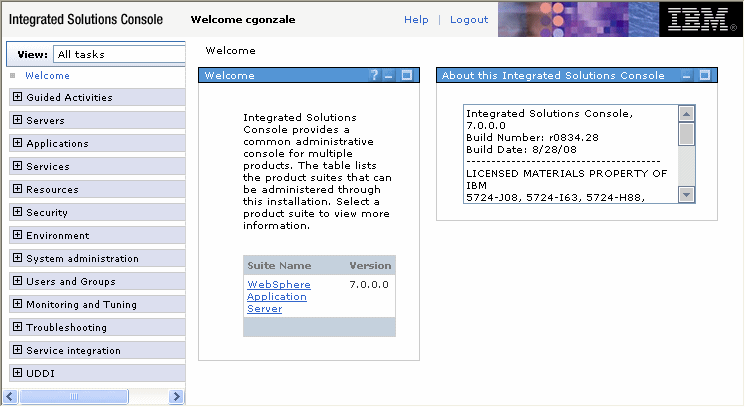Expand Troubleshooting plus icon
Screen dimensions: 745x407
[x=18, y=327]
